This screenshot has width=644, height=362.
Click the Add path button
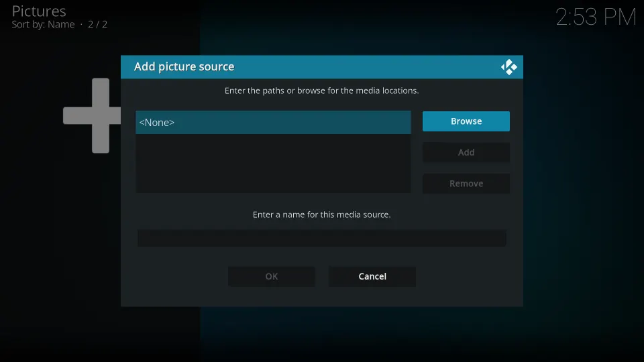(466, 152)
